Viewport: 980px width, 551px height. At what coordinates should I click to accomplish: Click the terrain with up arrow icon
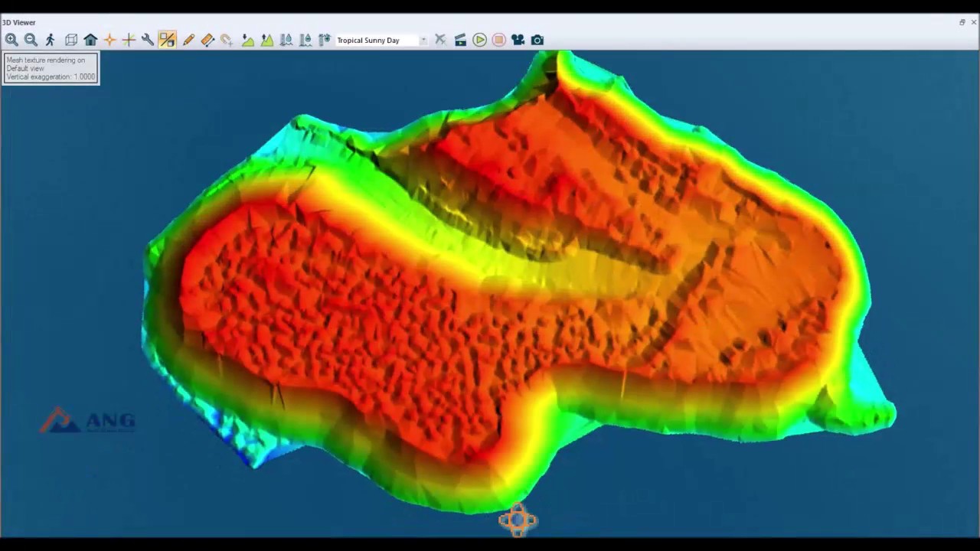(267, 40)
